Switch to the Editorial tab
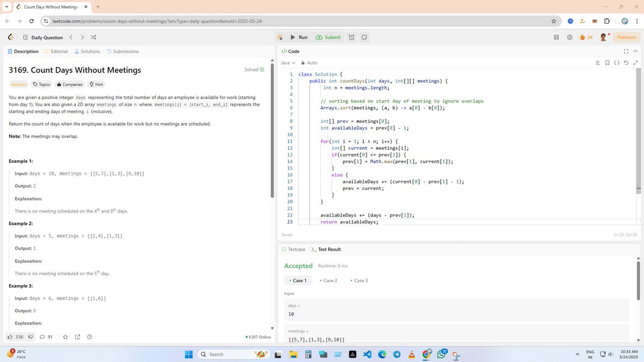The width and height of the screenshot is (644, 362). tap(56, 51)
